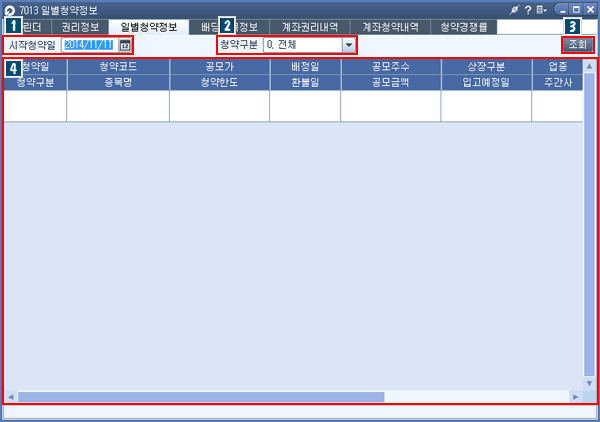This screenshot has width=600, height=422.
Task: Click the 환불일 column header
Action: 305,82
